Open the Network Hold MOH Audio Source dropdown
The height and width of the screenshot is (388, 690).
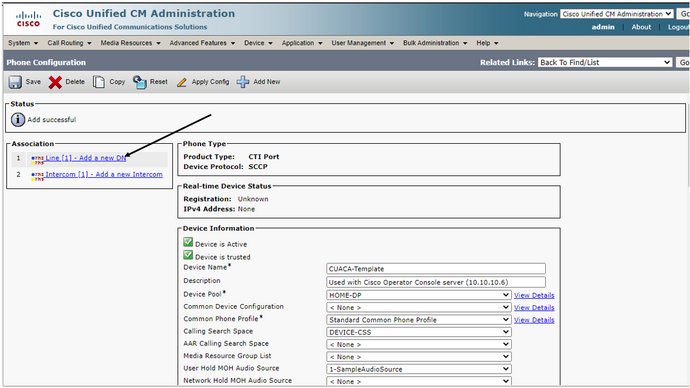tap(418, 381)
